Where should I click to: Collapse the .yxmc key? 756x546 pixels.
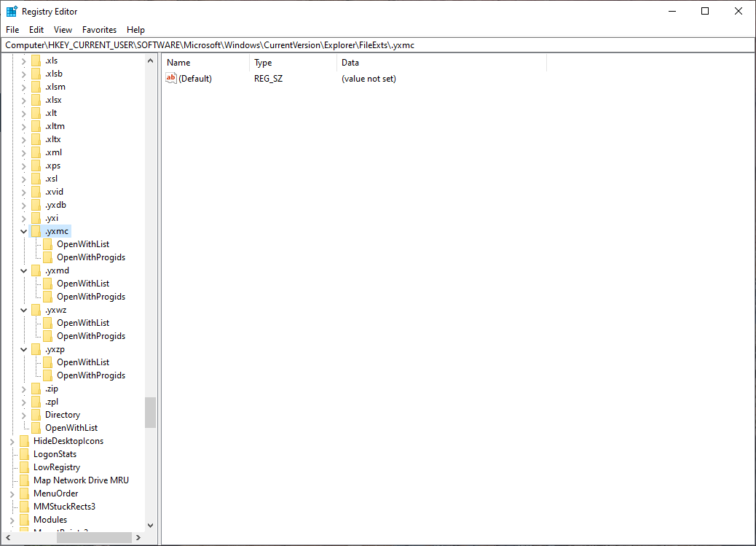click(23, 230)
